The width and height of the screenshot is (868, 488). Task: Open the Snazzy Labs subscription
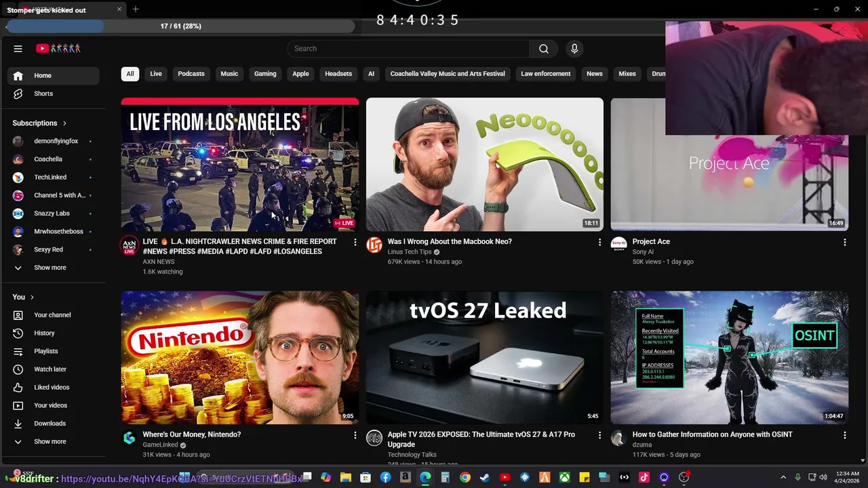53,213
